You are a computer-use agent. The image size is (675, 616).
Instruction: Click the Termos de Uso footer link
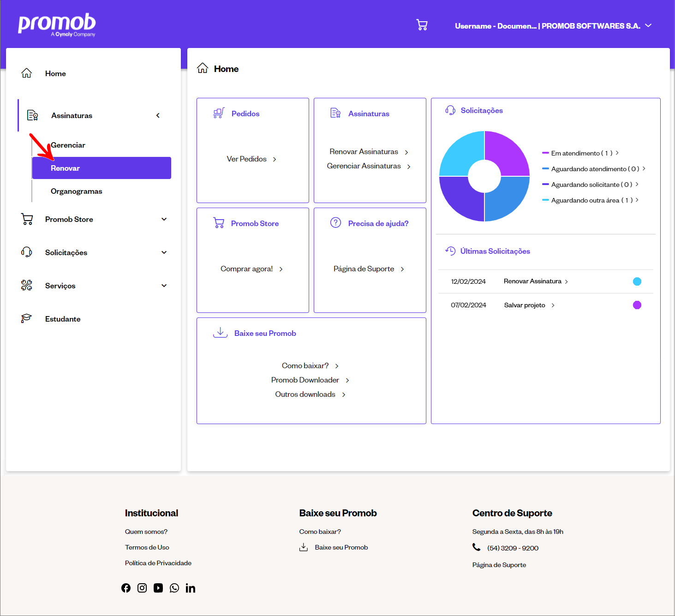pyautogui.click(x=147, y=547)
